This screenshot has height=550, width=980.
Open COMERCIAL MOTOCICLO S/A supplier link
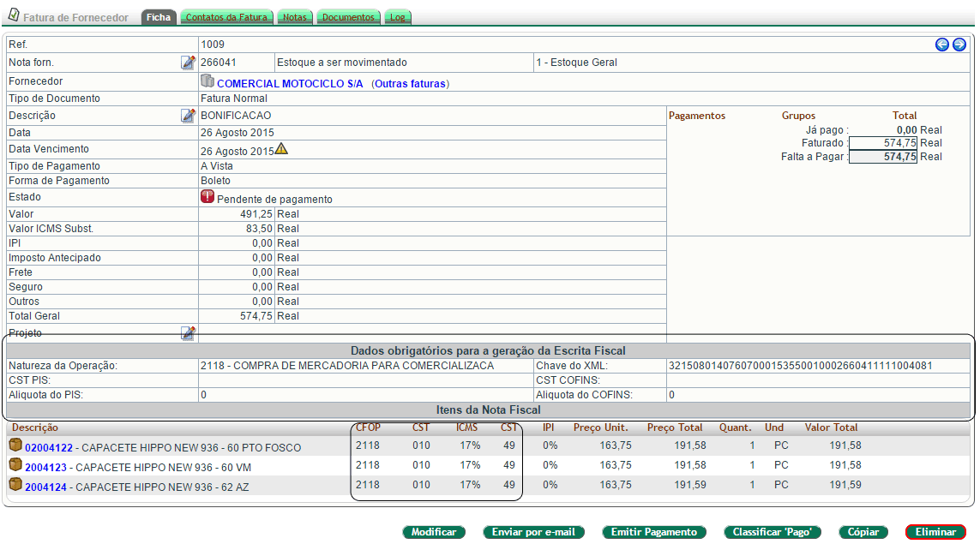[x=290, y=84]
